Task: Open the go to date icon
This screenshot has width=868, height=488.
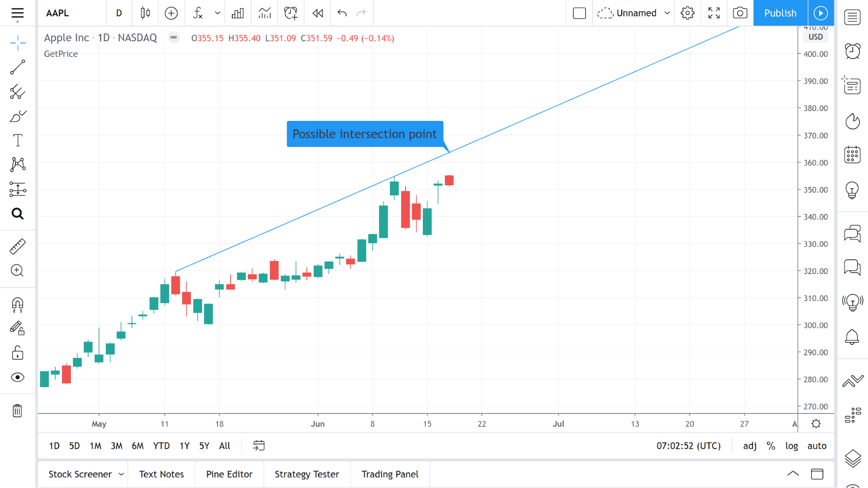Action: [x=259, y=446]
